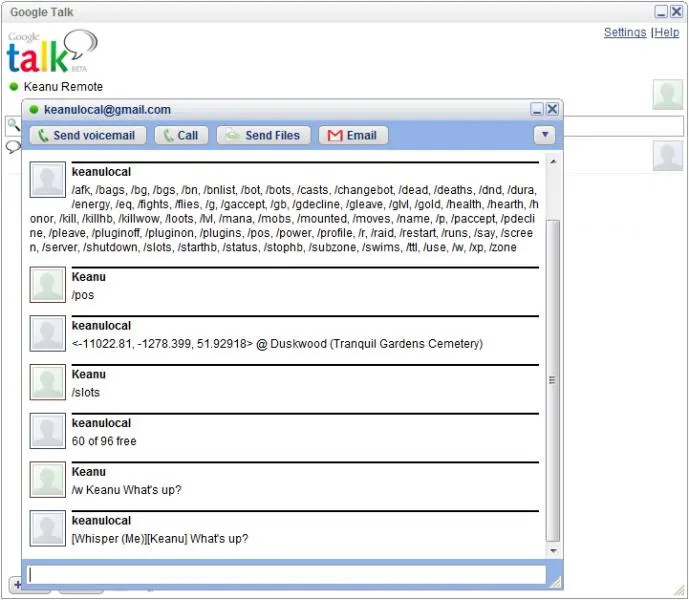
Task: Open the Help link
Action: [667, 33]
